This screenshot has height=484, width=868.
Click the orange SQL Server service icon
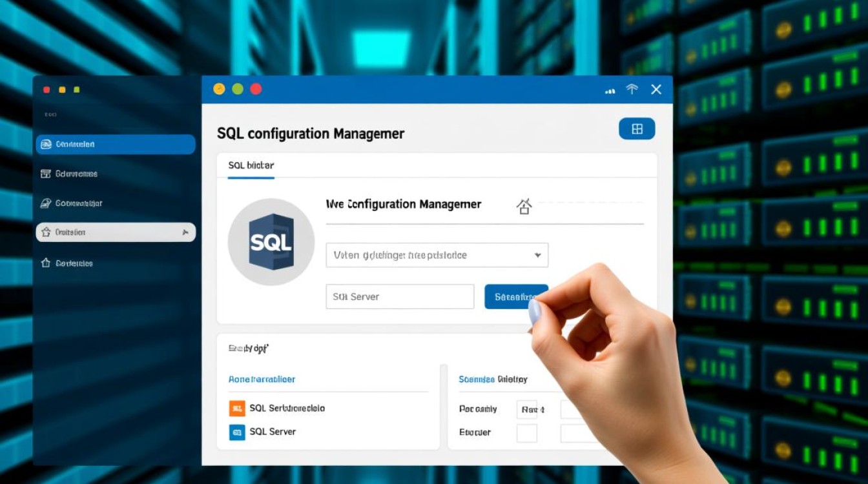click(x=237, y=408)
